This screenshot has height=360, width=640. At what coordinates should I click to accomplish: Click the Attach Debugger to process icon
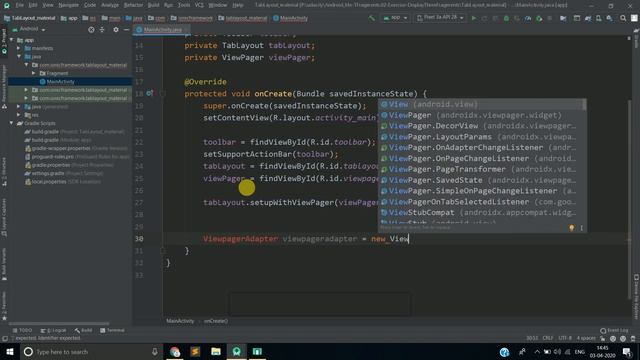pos(539,18)
